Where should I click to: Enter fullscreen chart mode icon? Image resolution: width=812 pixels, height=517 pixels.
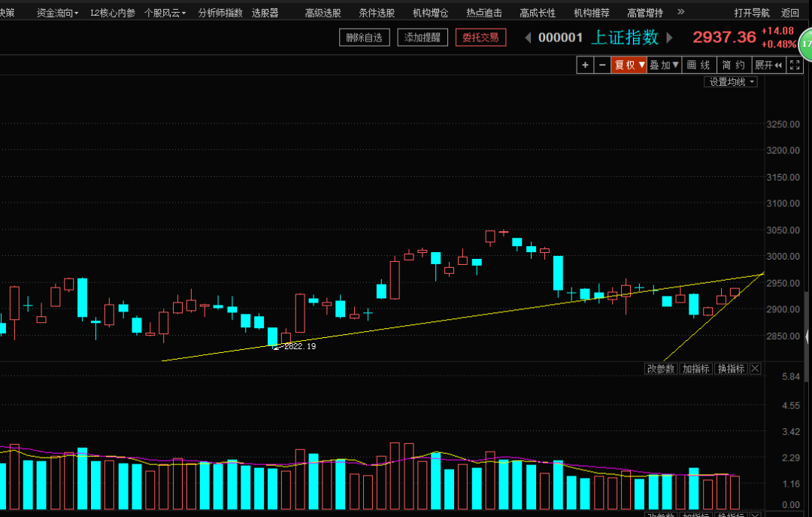(x=795, y=65)
